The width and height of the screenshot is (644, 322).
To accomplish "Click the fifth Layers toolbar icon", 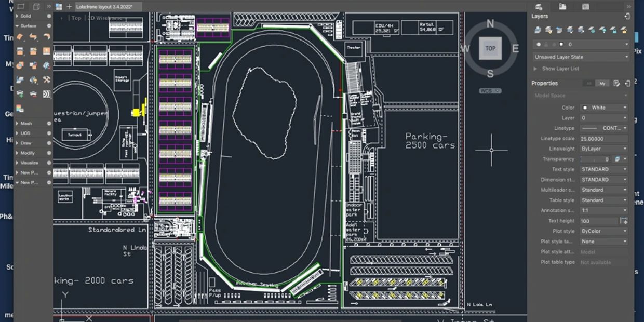I will click(x=581, y=30).
